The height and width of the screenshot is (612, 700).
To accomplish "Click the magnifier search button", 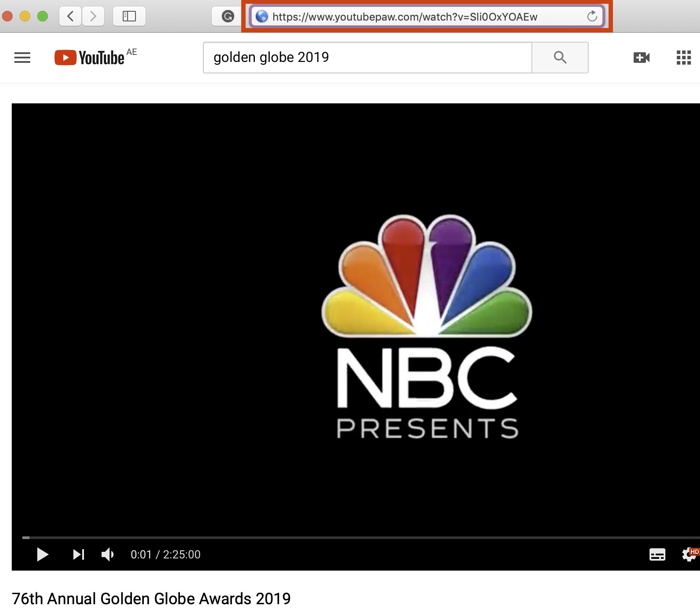I will [560, 57].
